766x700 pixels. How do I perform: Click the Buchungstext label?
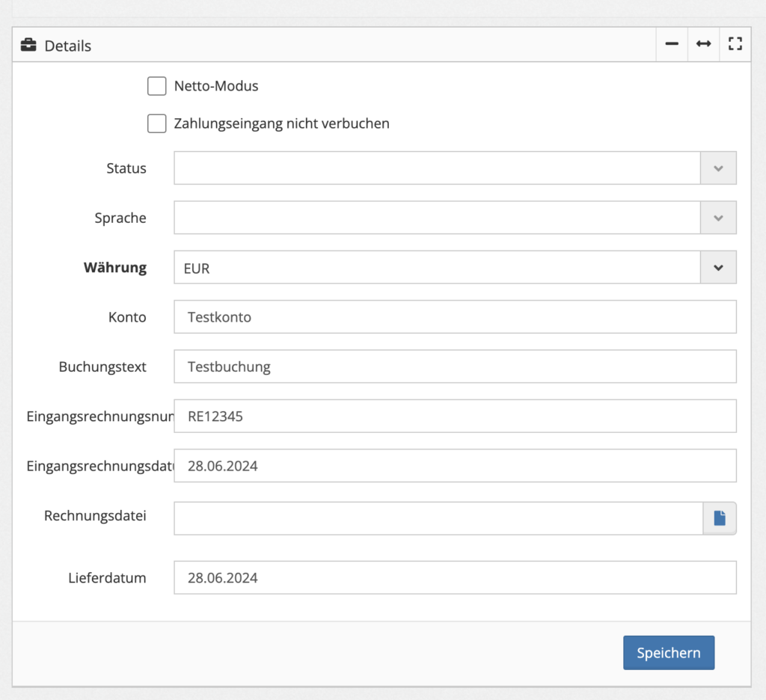click(102, 367)
